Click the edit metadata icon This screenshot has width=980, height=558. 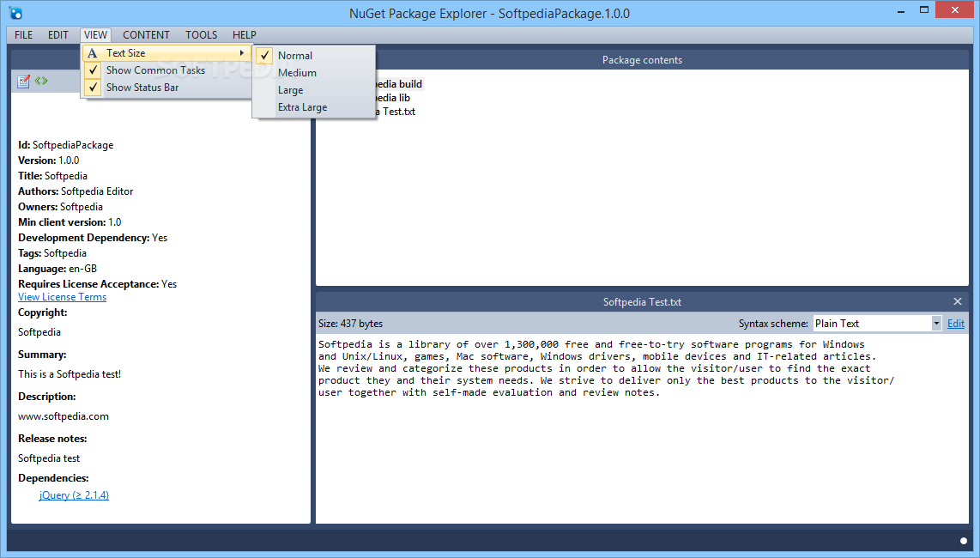24,82
